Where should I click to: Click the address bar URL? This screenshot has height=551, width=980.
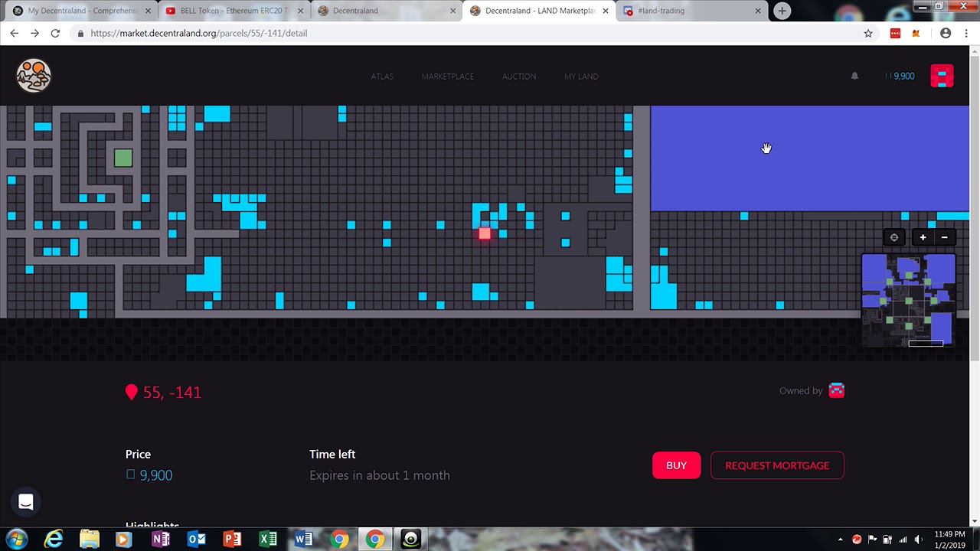pos(198,33)
